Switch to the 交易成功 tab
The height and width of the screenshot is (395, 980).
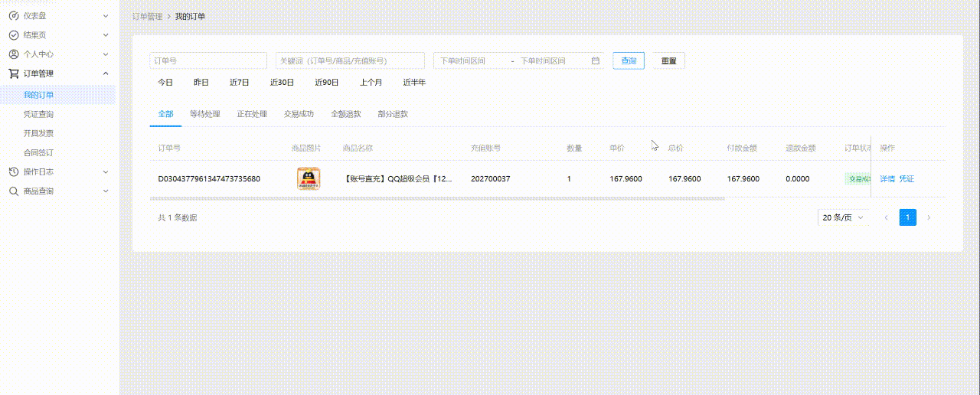point(299,114)
